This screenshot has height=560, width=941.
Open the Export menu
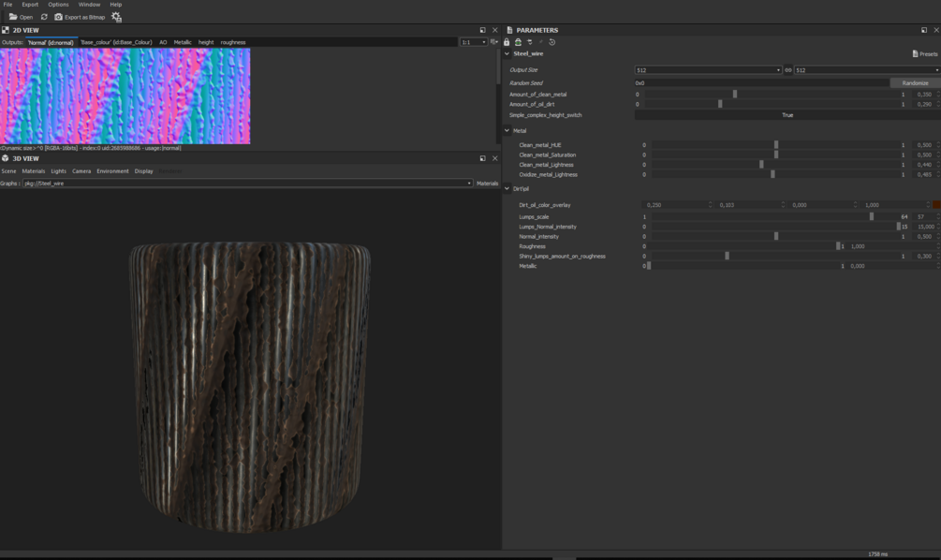click(30, 5)
